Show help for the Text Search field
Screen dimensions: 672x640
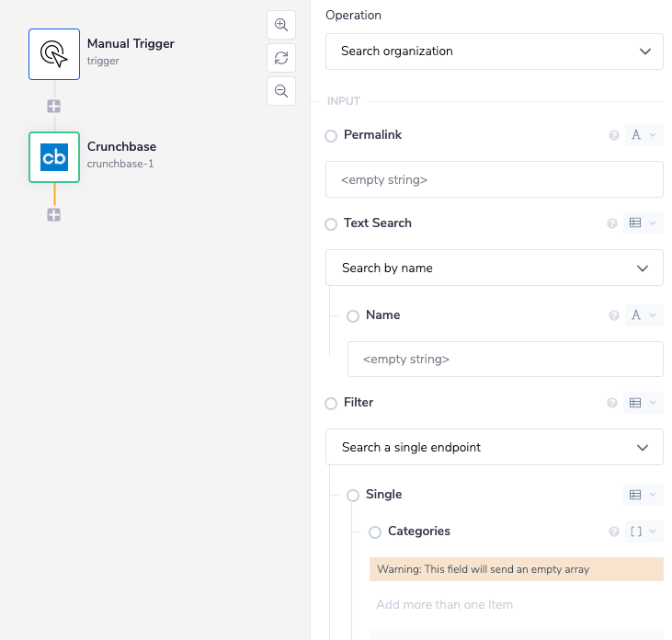(x=614, y=223)
